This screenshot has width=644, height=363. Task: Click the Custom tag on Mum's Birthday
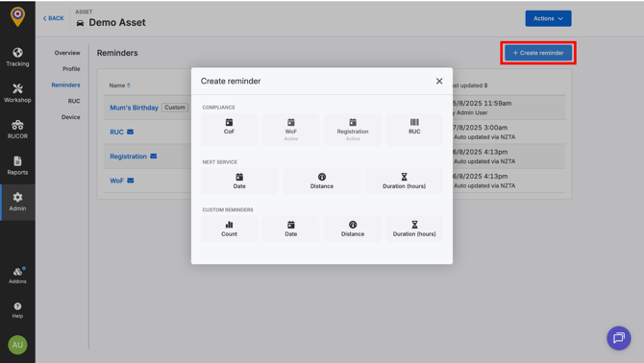[x=175, y=108]
